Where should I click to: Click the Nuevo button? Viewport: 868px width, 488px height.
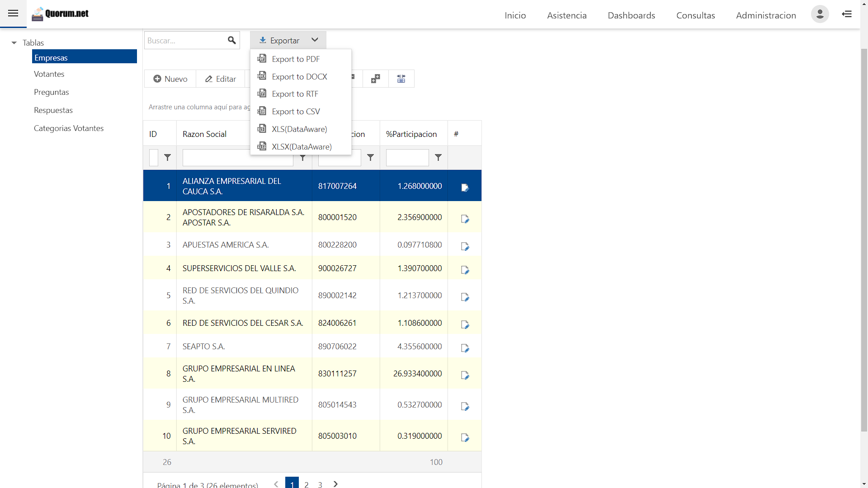pyautogui.click(x=170, y=79)
